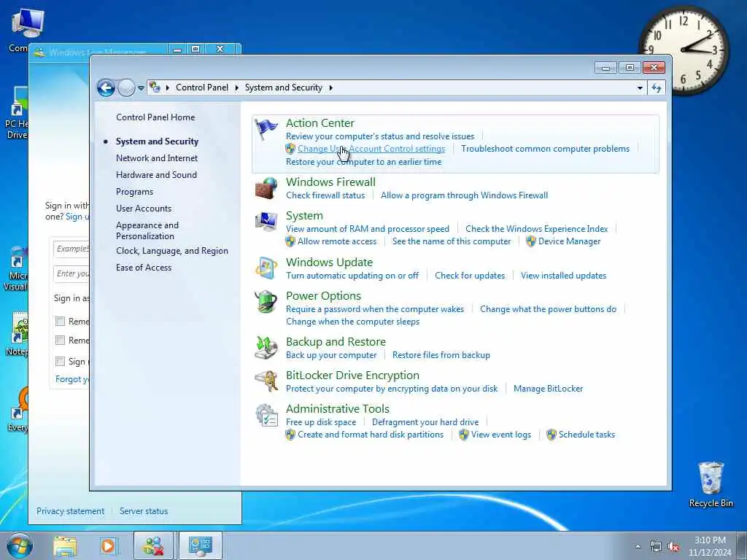The image size is (747, 560).
Task: Click the desktop clock gadget
Action: pyautogui.click(x=683, y=50)
